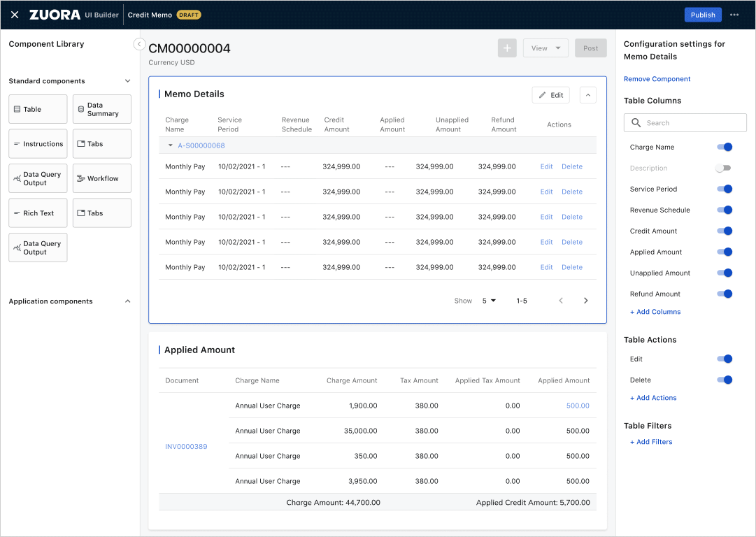This screenshot has width=756, height=537.
Task: Open the Show 5 rows-per-page dropdown
Action: [x=489, y=301]
